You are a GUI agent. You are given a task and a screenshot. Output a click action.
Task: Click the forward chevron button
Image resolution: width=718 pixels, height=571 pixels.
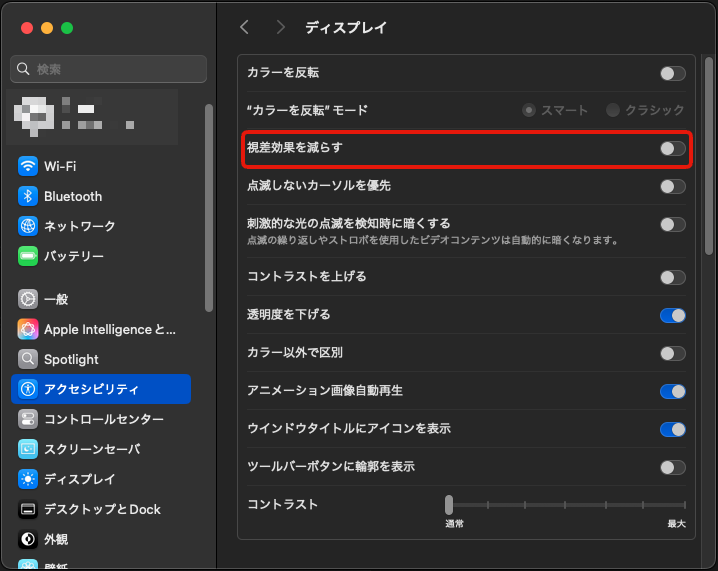pyautogui.click(x=280, y=27)
